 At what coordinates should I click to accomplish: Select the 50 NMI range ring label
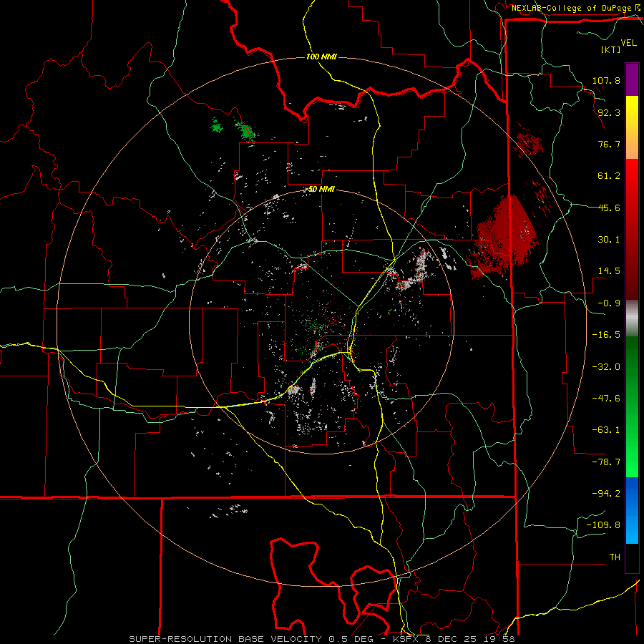[321, 189]
